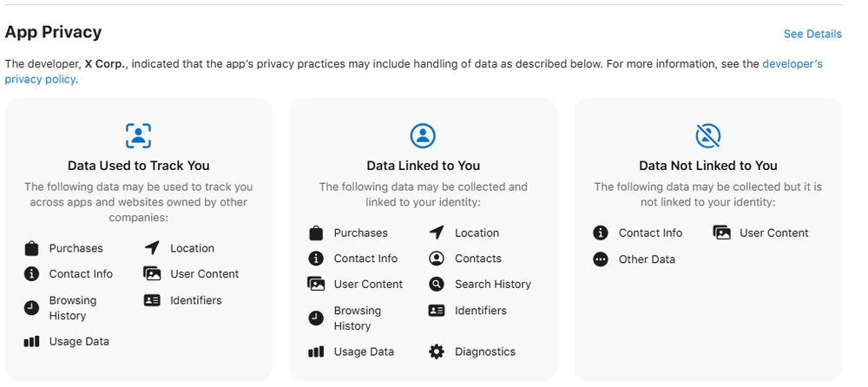Click the Diagnostics gear icon

click(437, 351)
